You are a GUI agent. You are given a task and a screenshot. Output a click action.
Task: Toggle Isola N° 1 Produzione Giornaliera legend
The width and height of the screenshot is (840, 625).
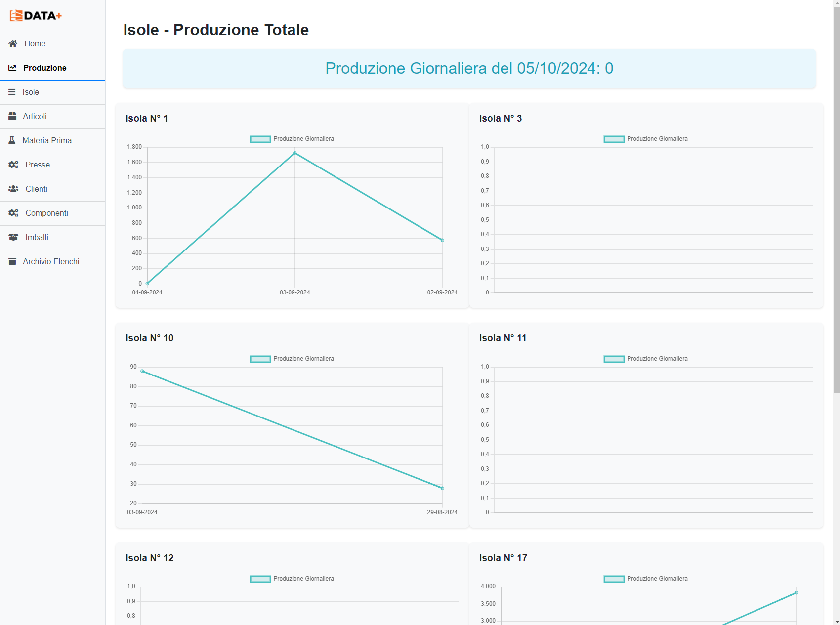(x=292, y=139)
